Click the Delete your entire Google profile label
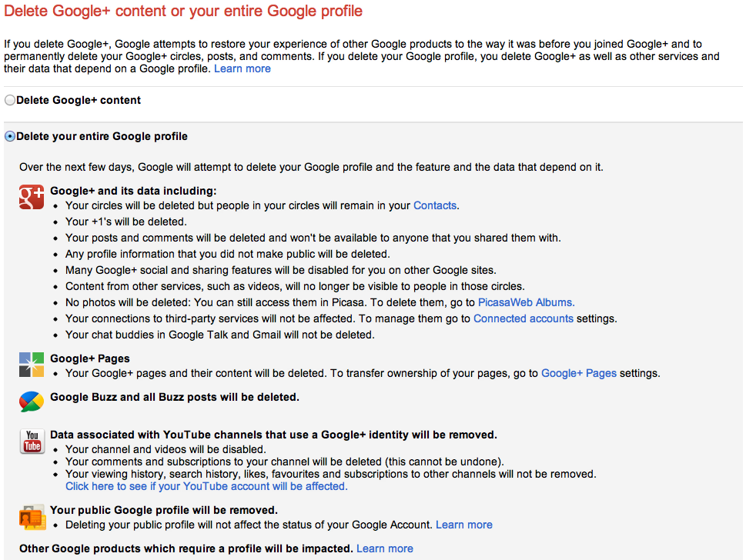The image size is (746, 560). point(102,136)
